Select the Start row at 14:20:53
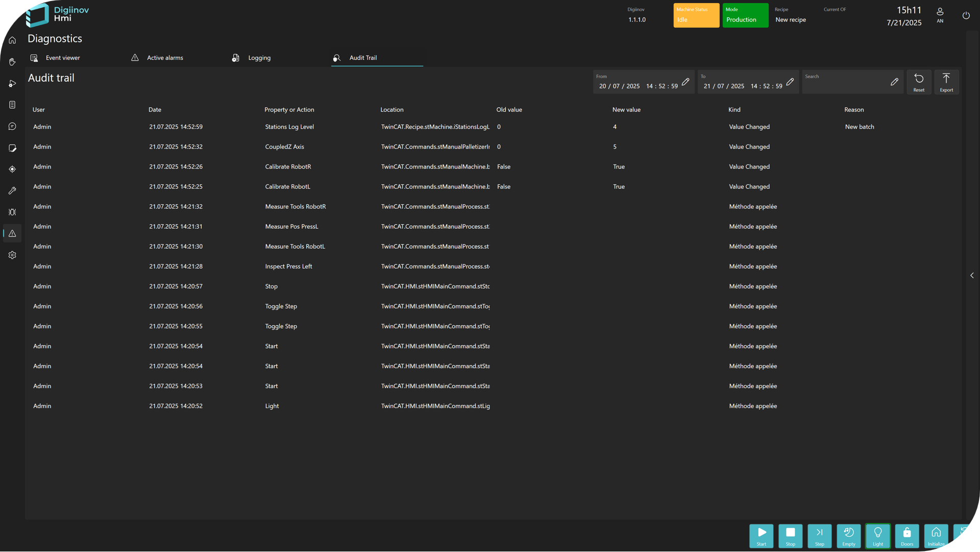This screenshot has width=980, height=552. click(x=494, y=387)
